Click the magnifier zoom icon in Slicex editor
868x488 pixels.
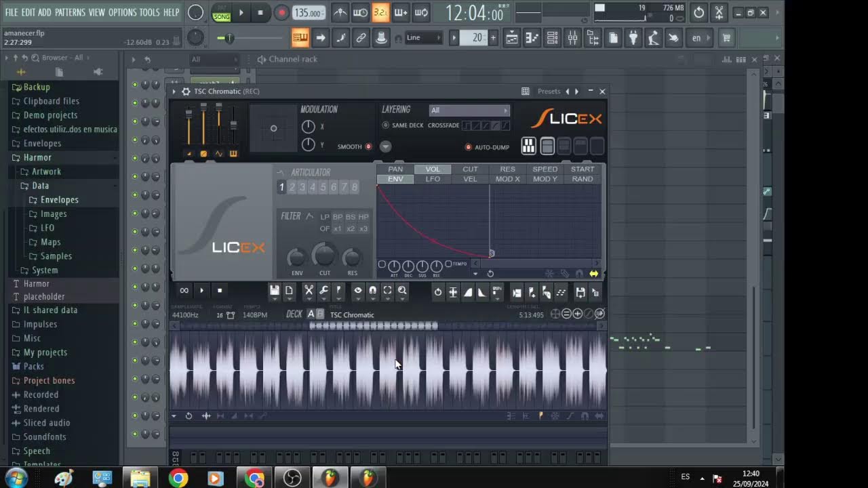click(402, 291)
